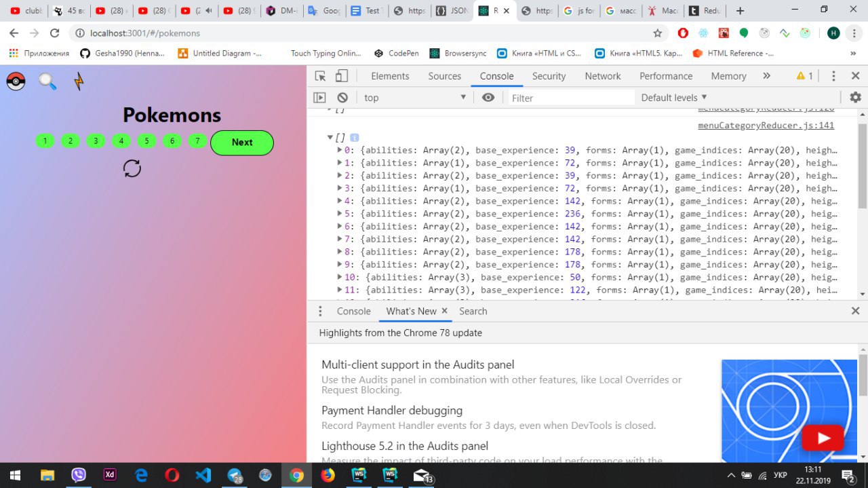Reload the page with the browser reload button

click(x=55, y=33)
